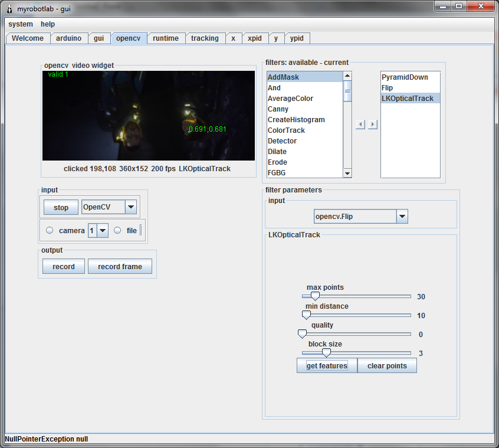Image resolution: width=499 pixels, height=448 pixels.
Task: Select the Dilate filter
Action: (305, 152)
